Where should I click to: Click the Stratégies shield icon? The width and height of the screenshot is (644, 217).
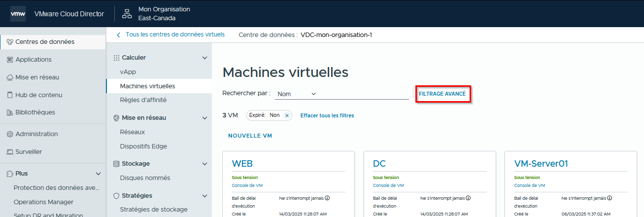[117, 196]
